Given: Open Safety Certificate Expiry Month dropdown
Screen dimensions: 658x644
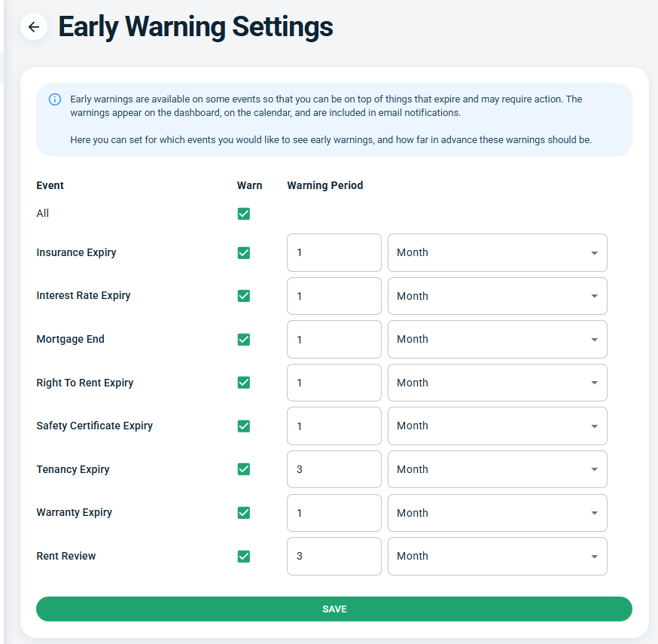Looking at the screenshot, I should click(x=498, y=426).
